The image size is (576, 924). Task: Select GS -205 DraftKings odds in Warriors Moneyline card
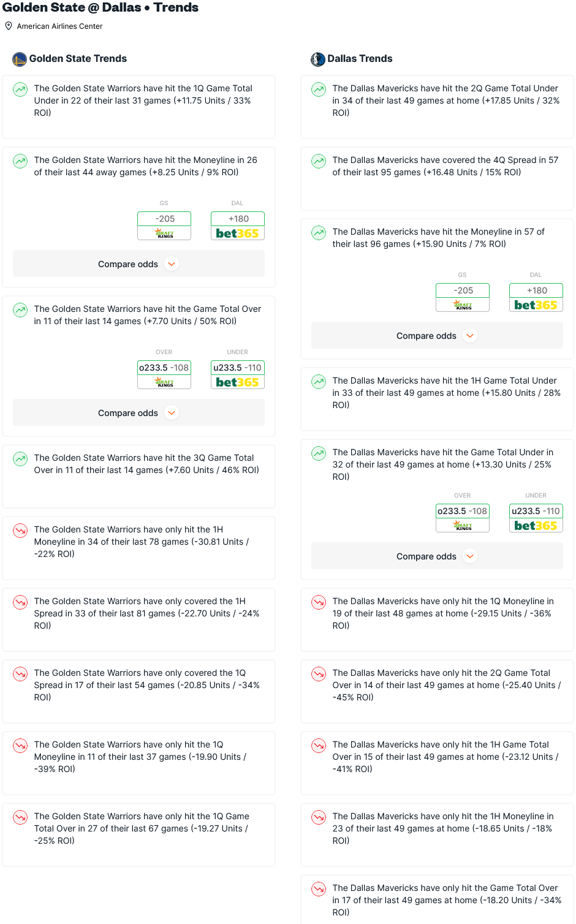[164, 225]
